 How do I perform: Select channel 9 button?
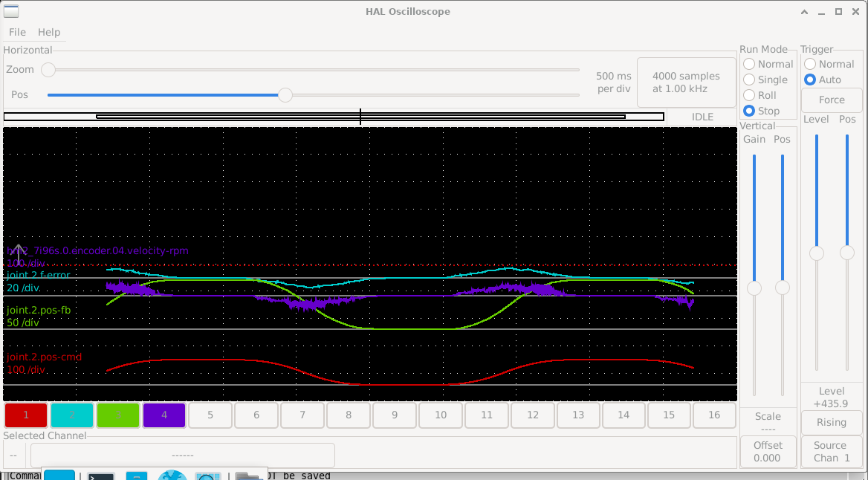pos(394,415)
